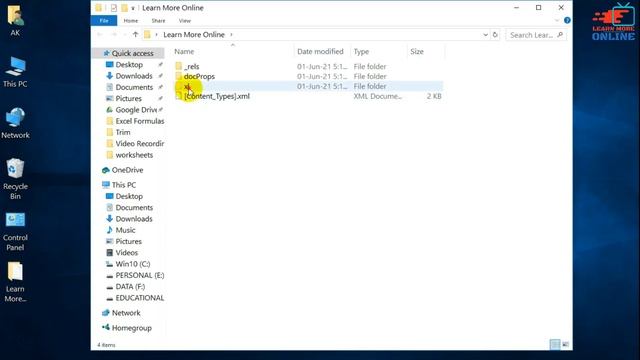Open the AK user folder on desktop

pyautogui.click(x=15, y=20)
